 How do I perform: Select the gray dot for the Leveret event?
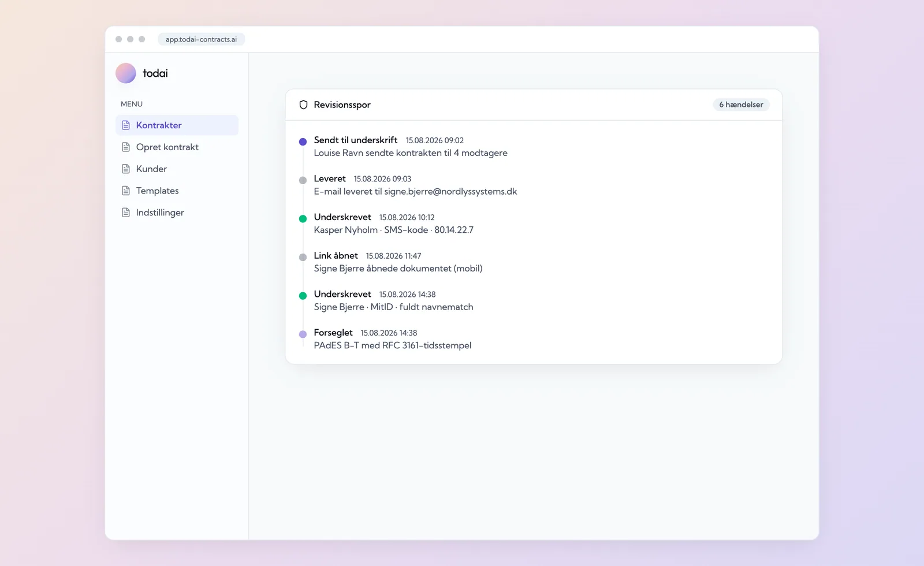303,180
